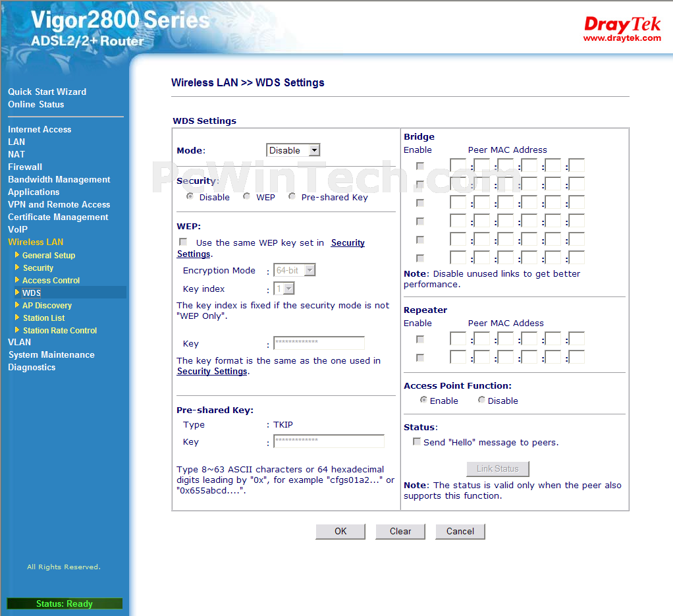This screenshot has width=673, height=616.
Task: Open Security Settings link in WEP checkbox line
Action: (x=348, y=243)
